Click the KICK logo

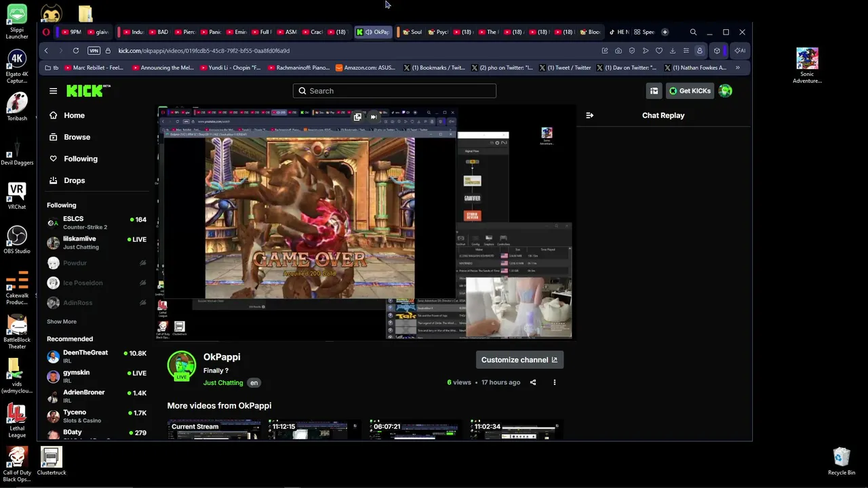tap(88, 91)
